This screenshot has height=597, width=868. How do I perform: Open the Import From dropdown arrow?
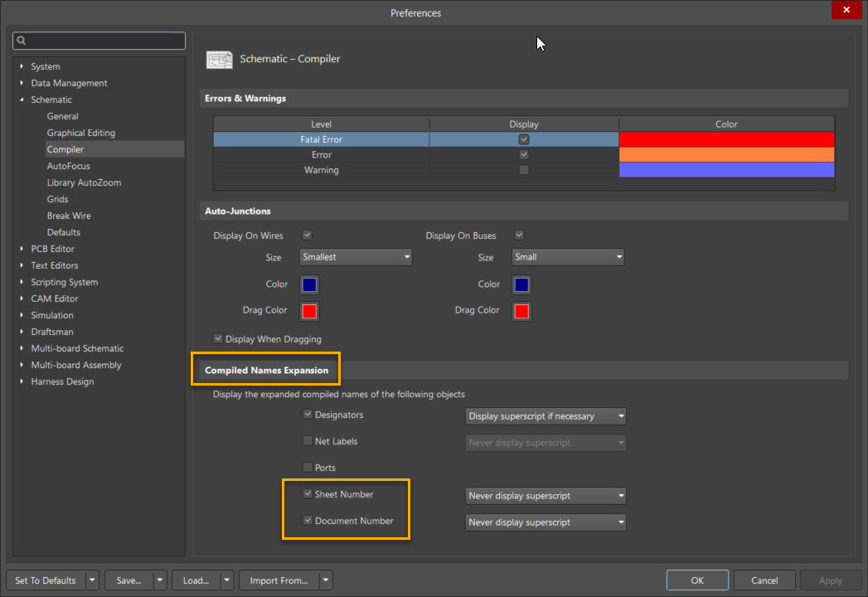tap(326, 580)
